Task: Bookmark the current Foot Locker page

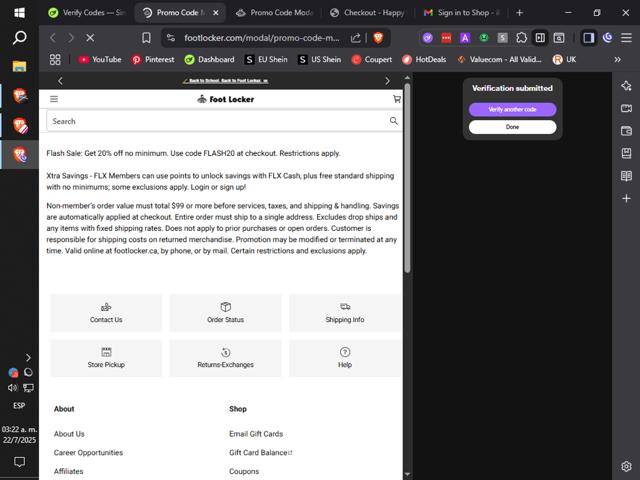Action: pyautogui.click(x=146, y=38)
